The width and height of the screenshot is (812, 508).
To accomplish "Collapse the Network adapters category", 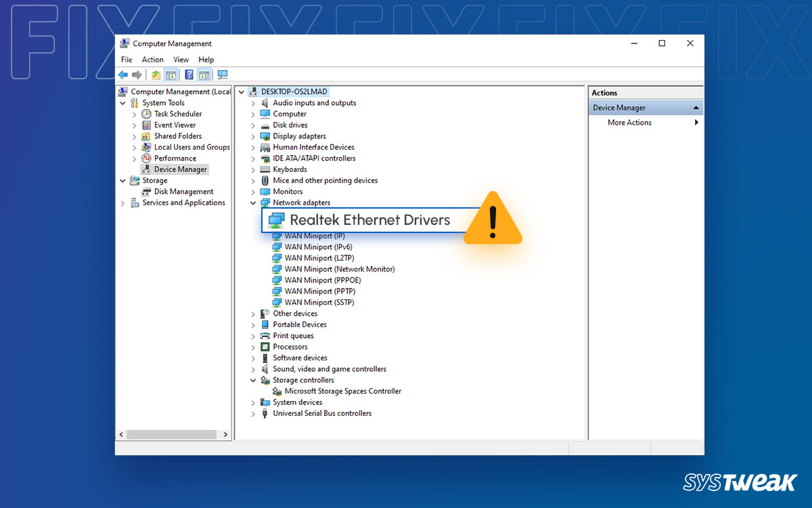I will pyautogui.click(x=254, y=202).
